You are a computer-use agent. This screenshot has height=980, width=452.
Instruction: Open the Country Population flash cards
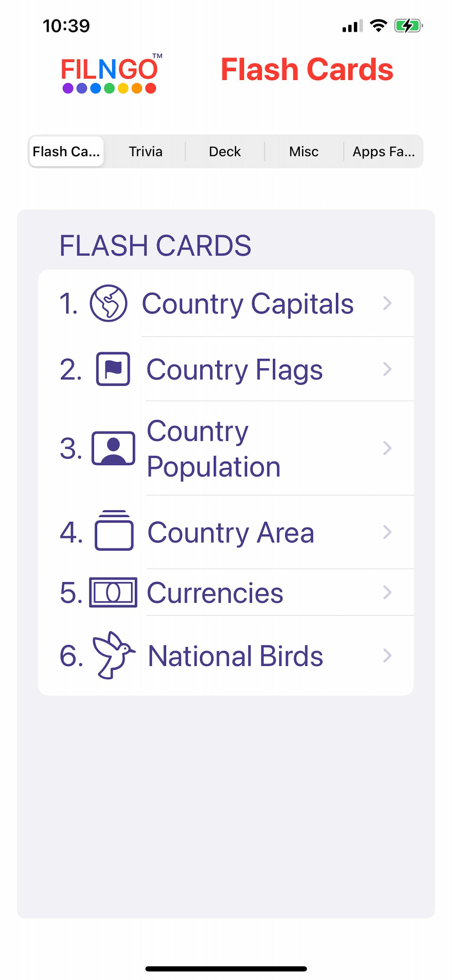click(226, 448)
